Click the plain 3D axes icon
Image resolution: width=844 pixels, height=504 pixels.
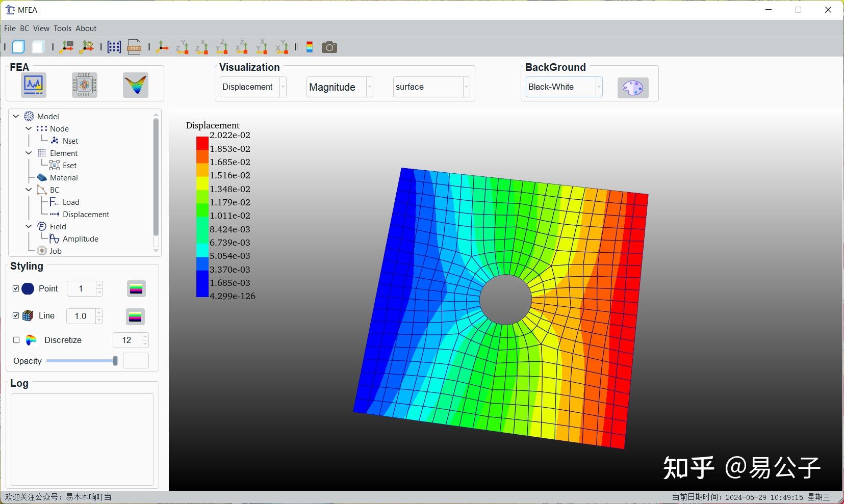[x=162, y=47]
